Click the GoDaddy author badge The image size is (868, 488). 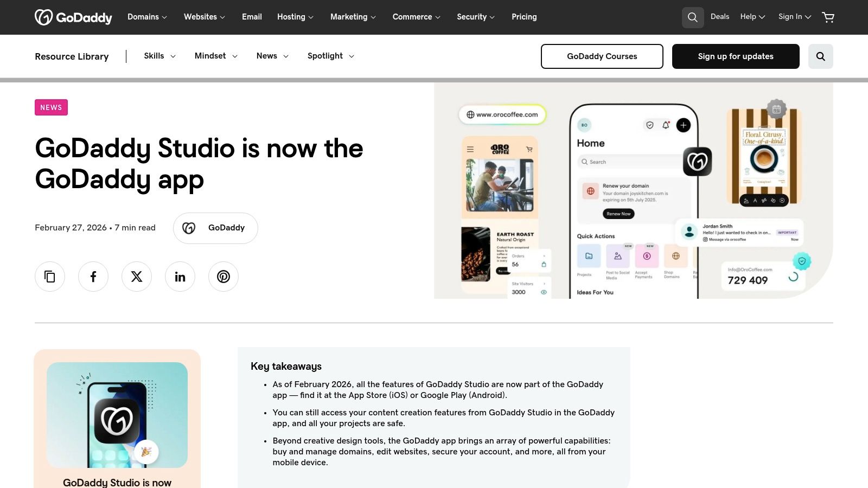point(215,228)
